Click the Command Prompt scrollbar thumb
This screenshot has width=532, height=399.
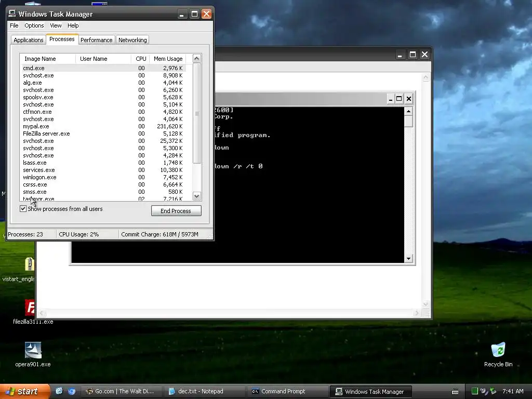(x=409, y=121)
